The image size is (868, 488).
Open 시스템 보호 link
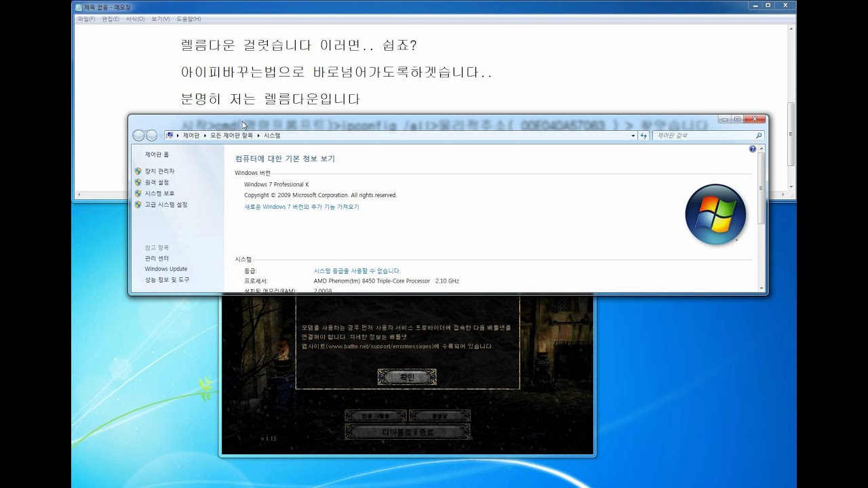pos(159,193)
